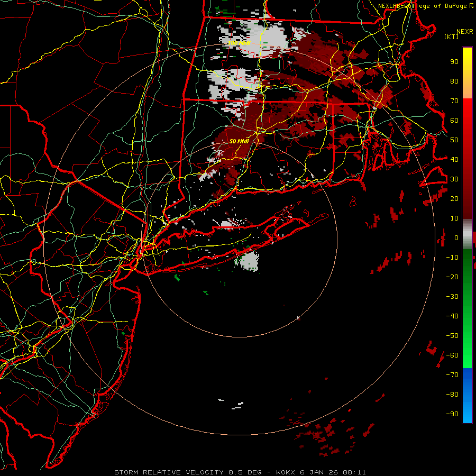Click the 10 value on the velocity scale
The width and height of the screenshot is (476, 476).
tap(454, 218)
